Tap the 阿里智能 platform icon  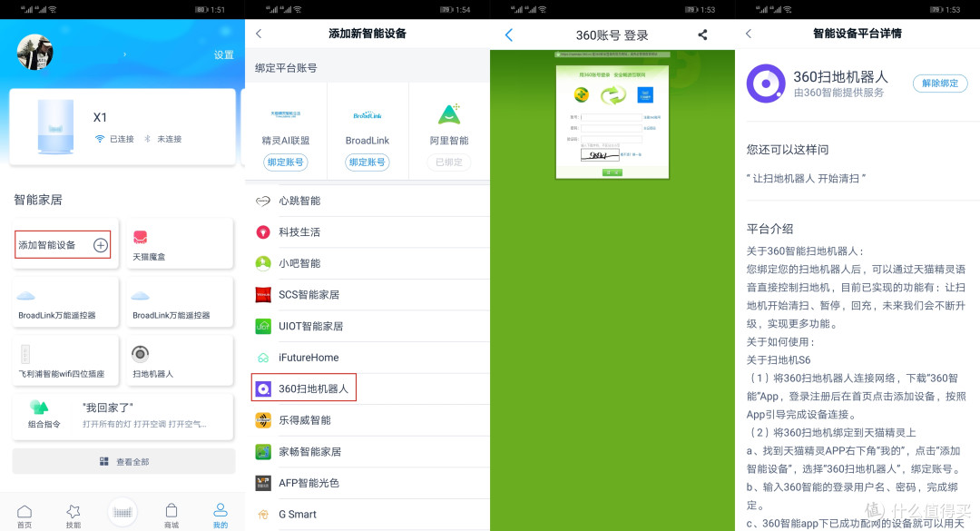(x=449, y=114)
